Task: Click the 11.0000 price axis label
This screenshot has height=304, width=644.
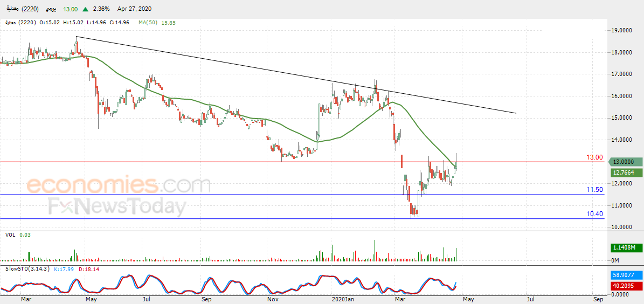Action: pos(622,205)
